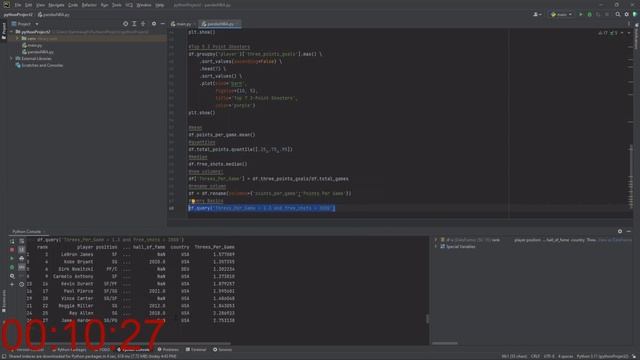This screenshot has height=360, width=640.
Task: Open the Edit menu
Action: 29,5
